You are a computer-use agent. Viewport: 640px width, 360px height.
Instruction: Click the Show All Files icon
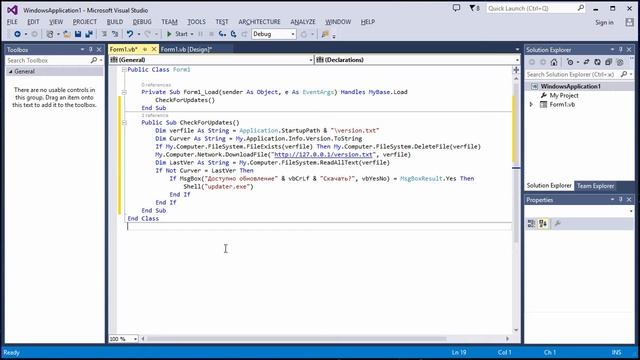click(620, 62)
